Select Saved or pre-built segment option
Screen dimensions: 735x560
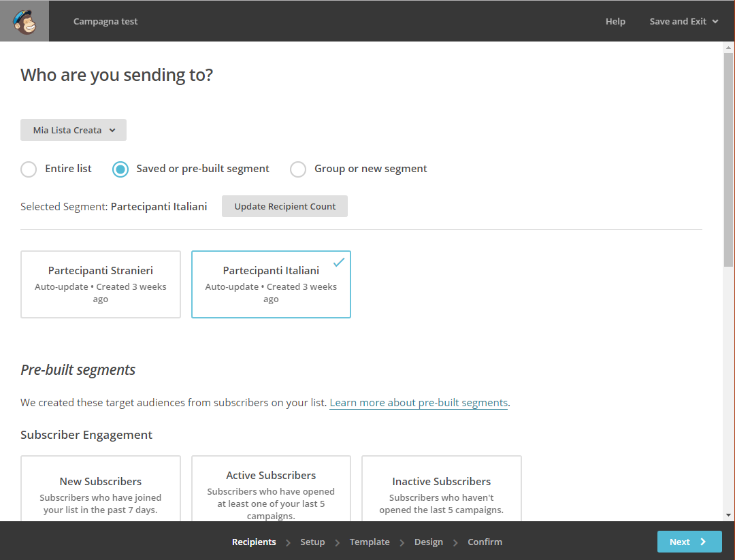click(x=120, y=169)
